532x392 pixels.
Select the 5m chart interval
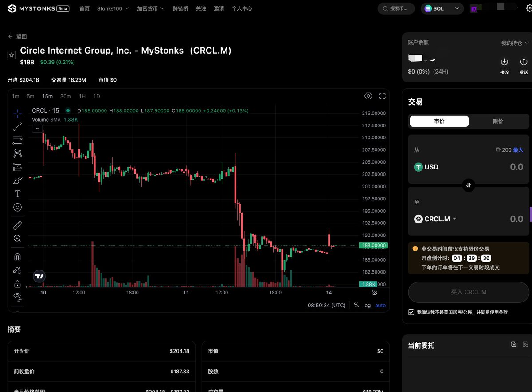30,96
